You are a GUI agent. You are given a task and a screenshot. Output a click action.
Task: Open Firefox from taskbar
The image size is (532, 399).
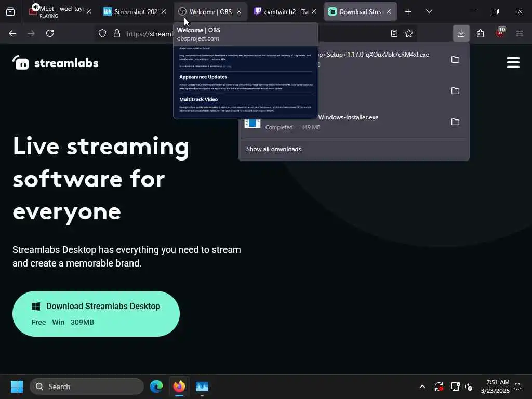pyautogui.click(x=179, y=387)
